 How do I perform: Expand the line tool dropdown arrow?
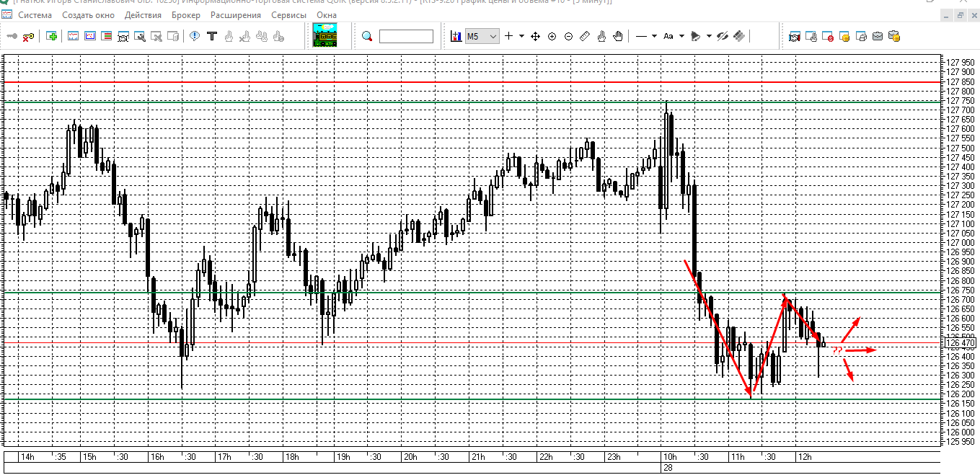click(654, 36)
